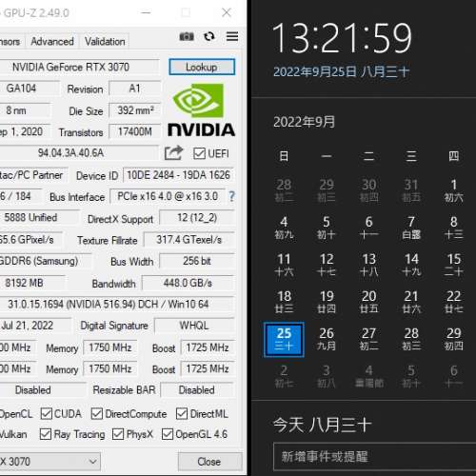Click the memory size value 8192 MB
Screen dimensions: 476x476
pos(32,283)
